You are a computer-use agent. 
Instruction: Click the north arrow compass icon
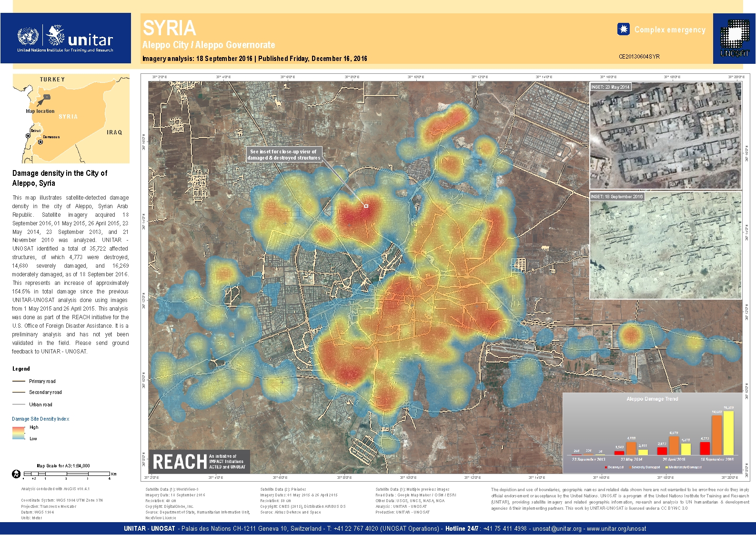click(x=16, y=474)
